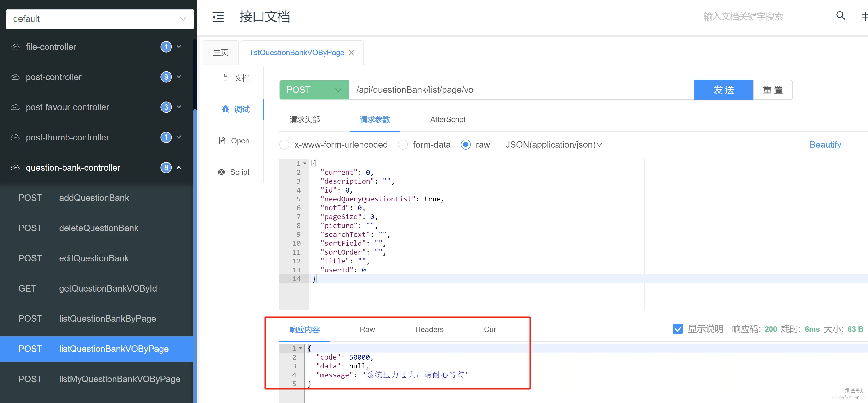Image resolution: width=868 pixels, height=403 pixels.
Task: Open the default group dropdown
Action: click(x=100, y=19)
